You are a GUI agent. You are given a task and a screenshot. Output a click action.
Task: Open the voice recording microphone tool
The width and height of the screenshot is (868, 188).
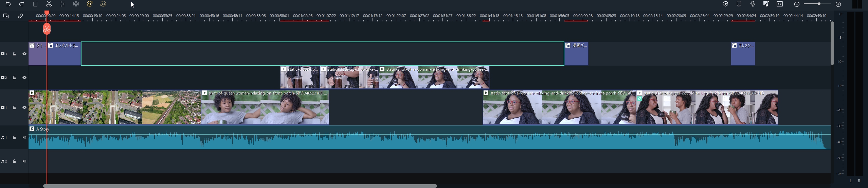(x=753, y=4)
